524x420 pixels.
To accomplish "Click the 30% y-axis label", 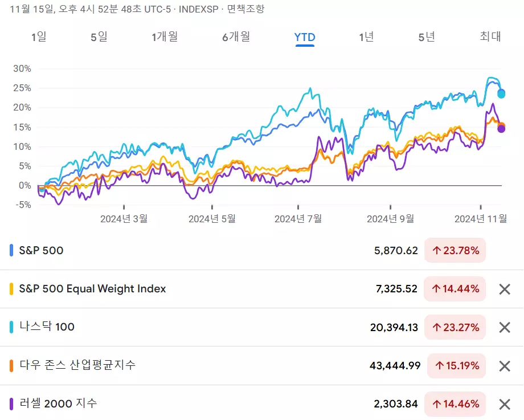I will click(x=22, y=68).
